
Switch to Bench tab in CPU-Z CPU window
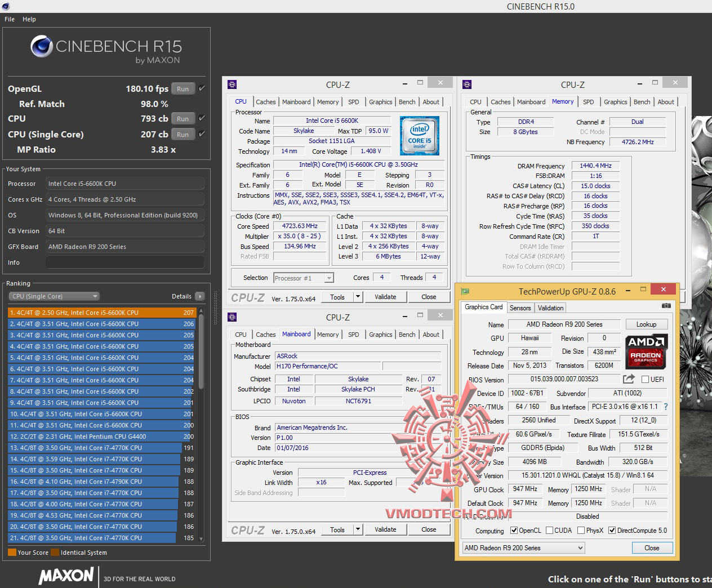[x=407, y=102]
